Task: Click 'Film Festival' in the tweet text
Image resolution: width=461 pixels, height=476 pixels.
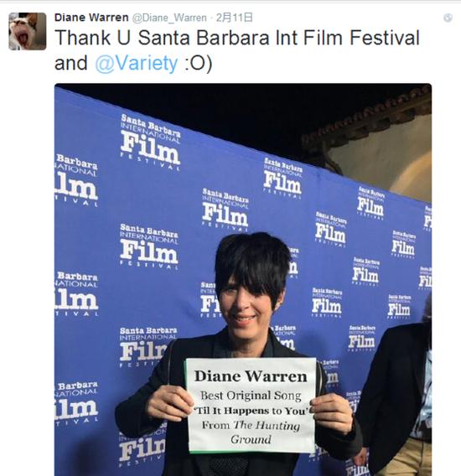Action: tap(361, 39)
